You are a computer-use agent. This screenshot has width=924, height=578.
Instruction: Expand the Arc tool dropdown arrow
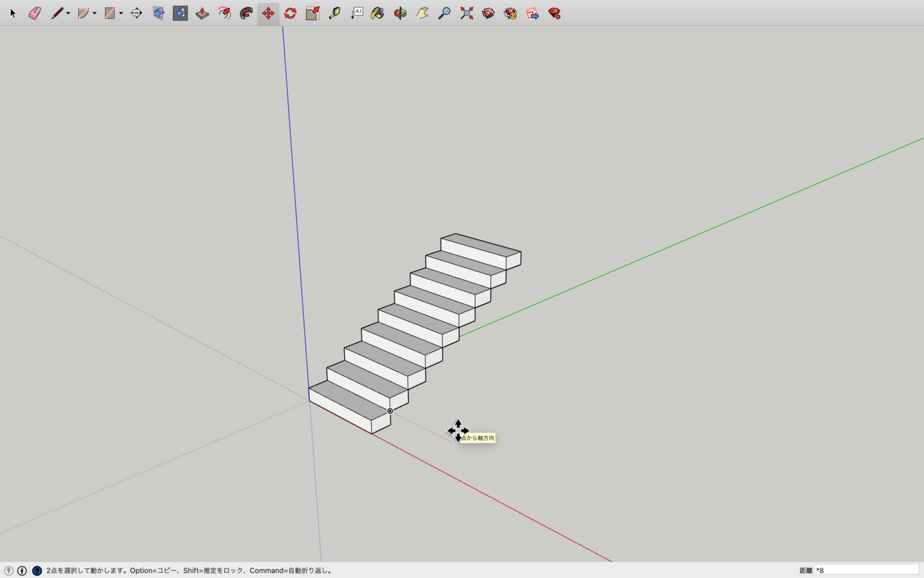(x=94, y=13)
